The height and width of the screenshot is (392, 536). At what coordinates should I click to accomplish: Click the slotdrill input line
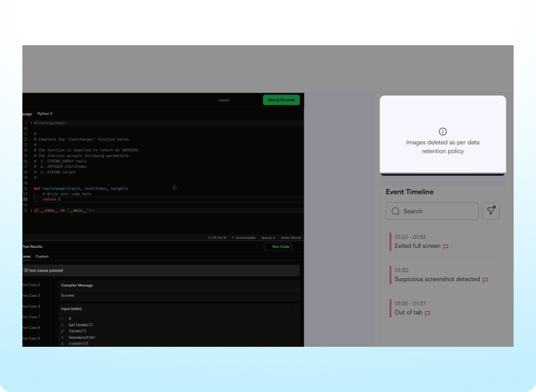point(79,344)
